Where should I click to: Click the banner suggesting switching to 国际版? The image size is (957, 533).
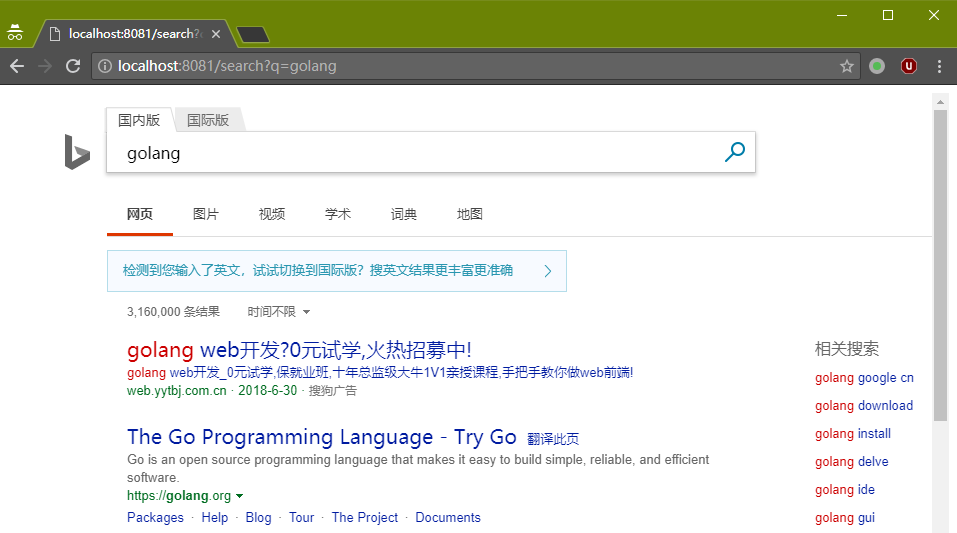(337, 270)
